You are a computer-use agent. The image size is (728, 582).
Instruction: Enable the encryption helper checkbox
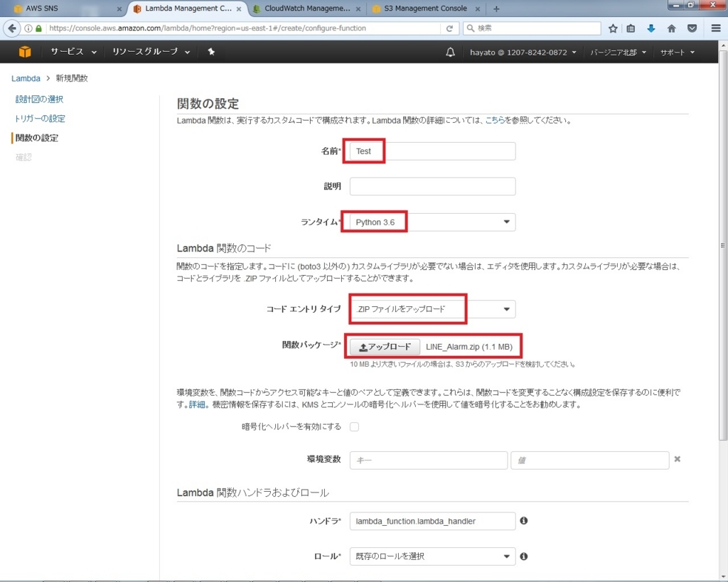click(354, 427)
